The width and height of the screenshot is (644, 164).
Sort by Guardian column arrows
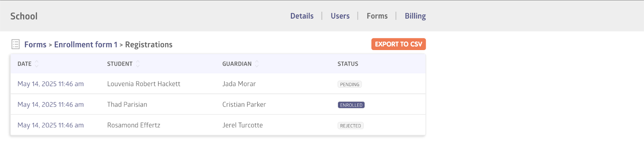pyautogui.click(x=257, y=64)
